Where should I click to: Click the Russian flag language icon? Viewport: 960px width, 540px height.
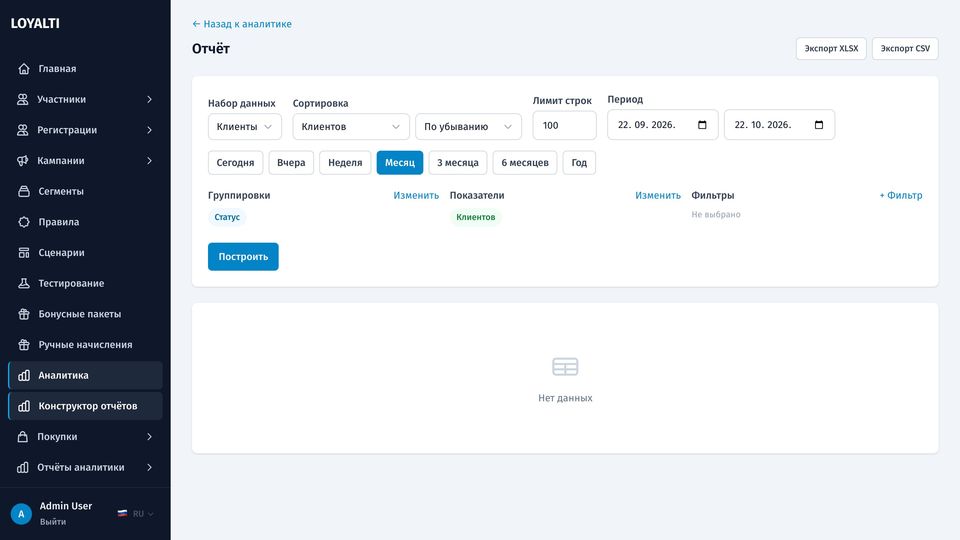[x=122, y=514]
